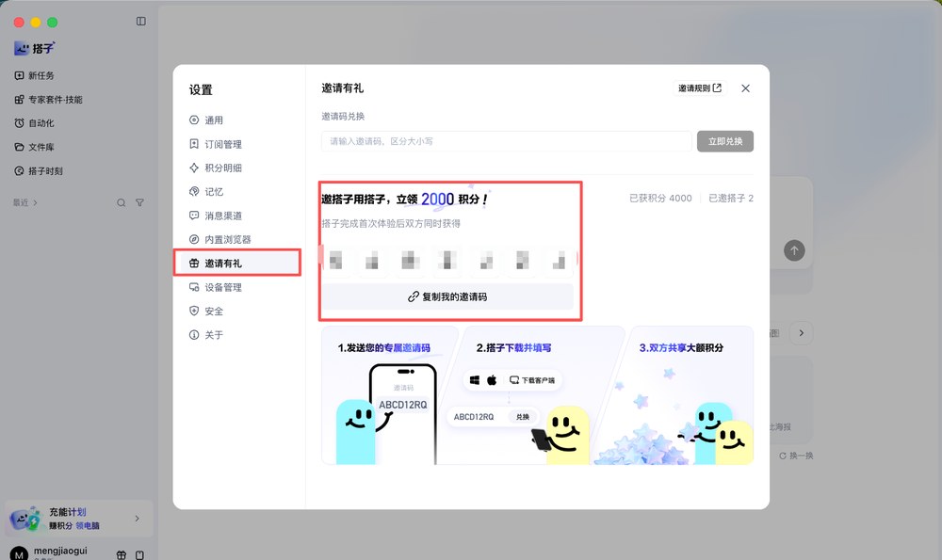This screenshot has width=942, height=560.
Task: Click the search icon beside 最近
Action: coord(122,203)
